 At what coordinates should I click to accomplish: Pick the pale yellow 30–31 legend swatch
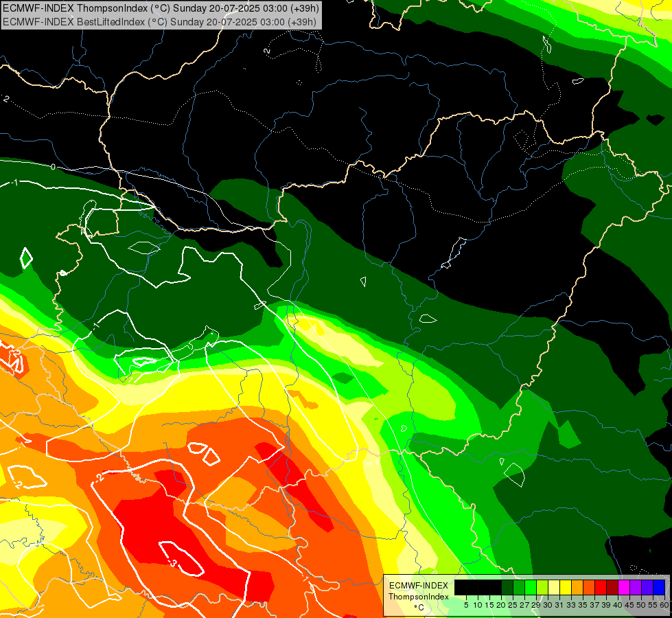(x=554, y=587)
